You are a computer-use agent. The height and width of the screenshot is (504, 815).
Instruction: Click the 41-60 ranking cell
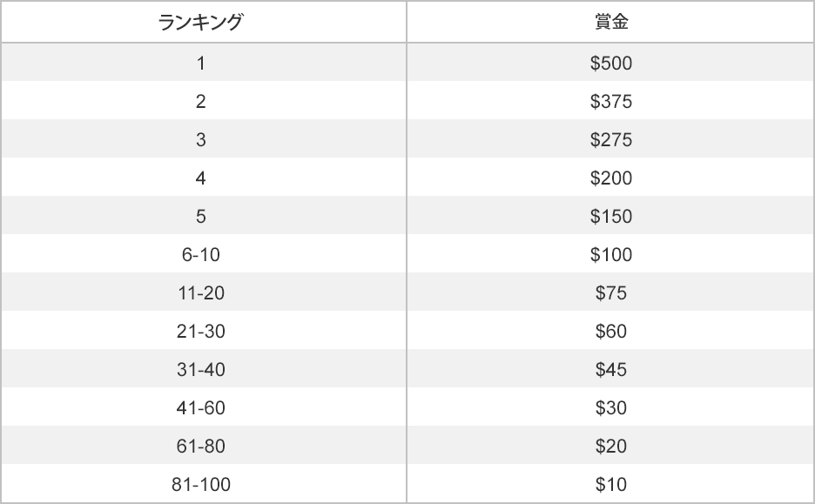[x=200, y=407]
